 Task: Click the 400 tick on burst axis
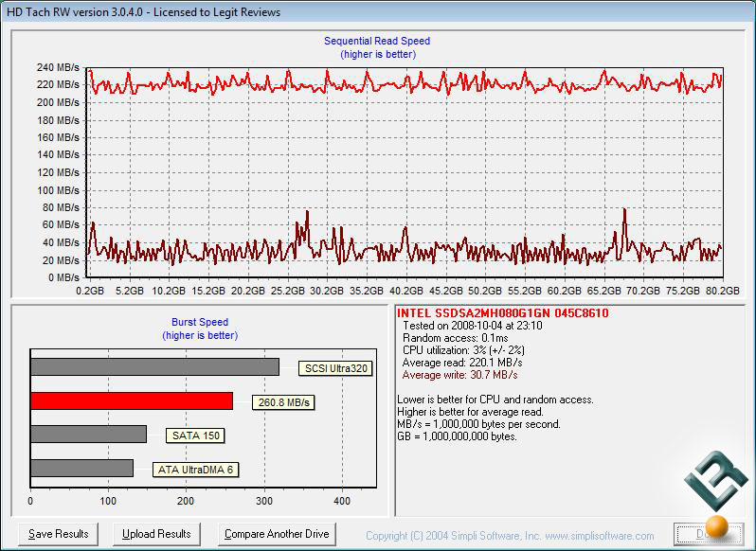pyautogui.click(x=342, y=501)
